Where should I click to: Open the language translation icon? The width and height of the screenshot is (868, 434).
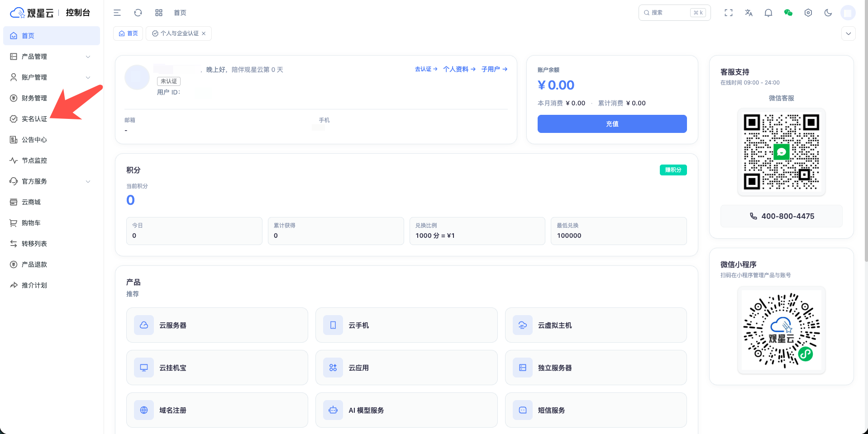point(749,13)
